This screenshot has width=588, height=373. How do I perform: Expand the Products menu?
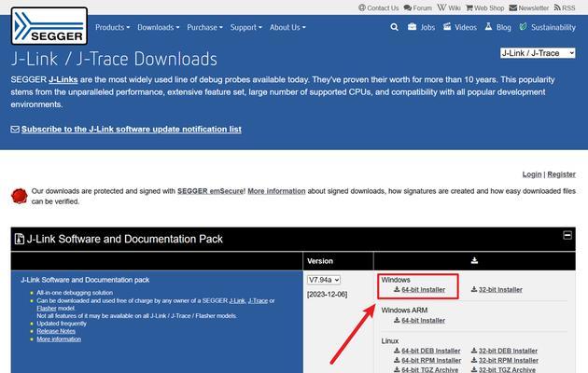(113, 27)
